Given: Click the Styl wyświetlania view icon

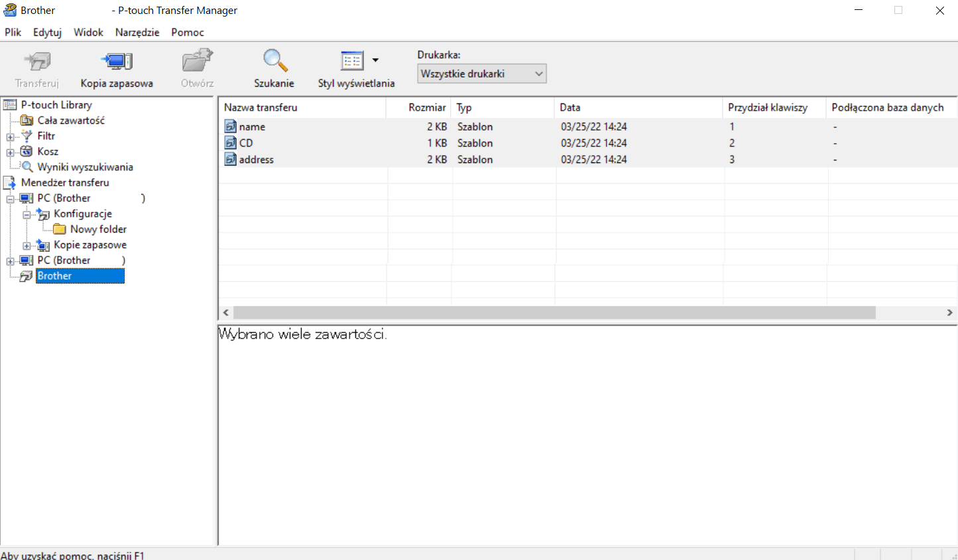Looking at the screenshot, I should pyautogui.click(x=352, y=61).
